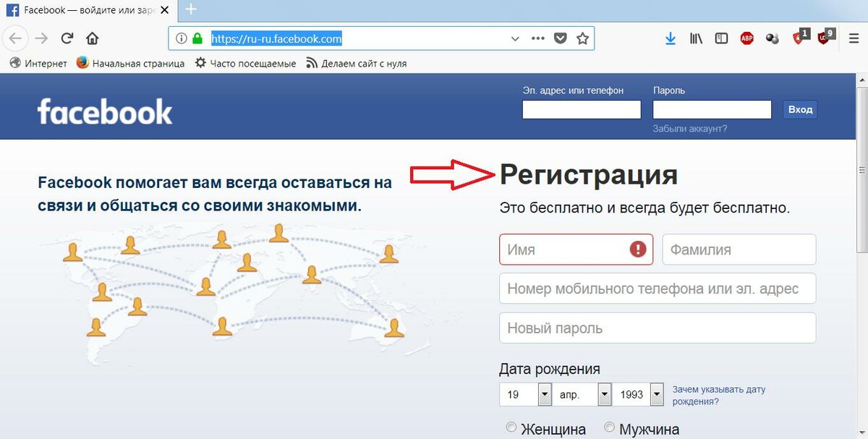The height and width of the screenshot is (439, 868).
Task: Follow the Забыли аккаунт? link
Action: click(690, 129)
